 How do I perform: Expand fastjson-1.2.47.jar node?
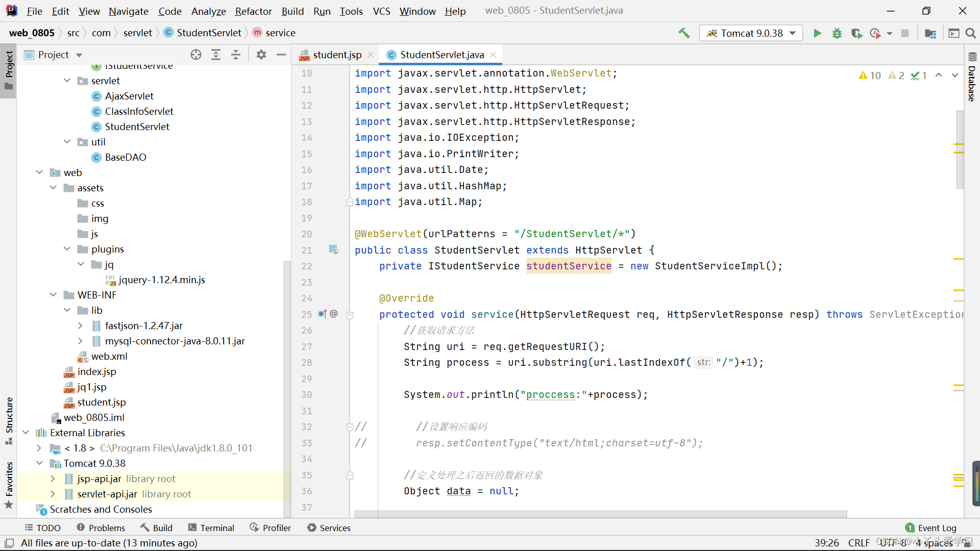click(x=80, y=325)
